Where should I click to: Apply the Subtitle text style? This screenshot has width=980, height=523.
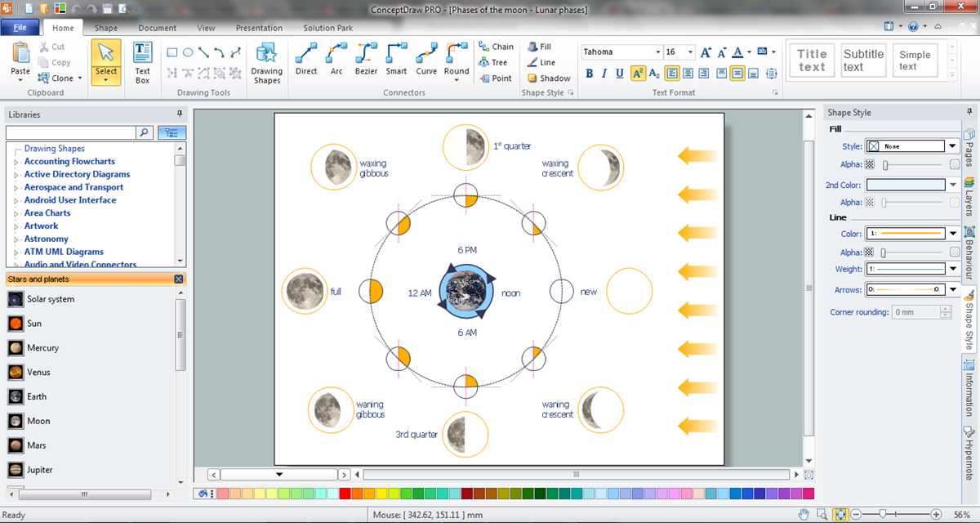pos(864,60)
